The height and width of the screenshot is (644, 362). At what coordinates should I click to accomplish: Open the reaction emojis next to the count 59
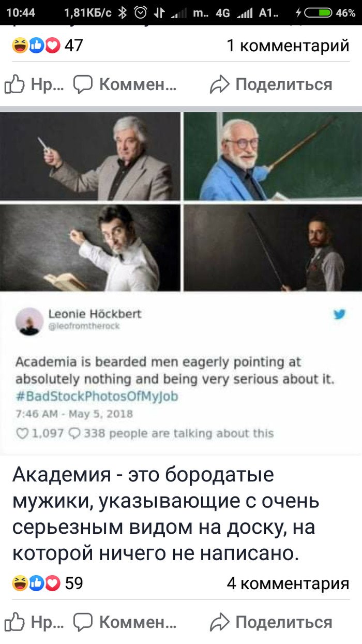pyautogui.click(x=36, y=583)
